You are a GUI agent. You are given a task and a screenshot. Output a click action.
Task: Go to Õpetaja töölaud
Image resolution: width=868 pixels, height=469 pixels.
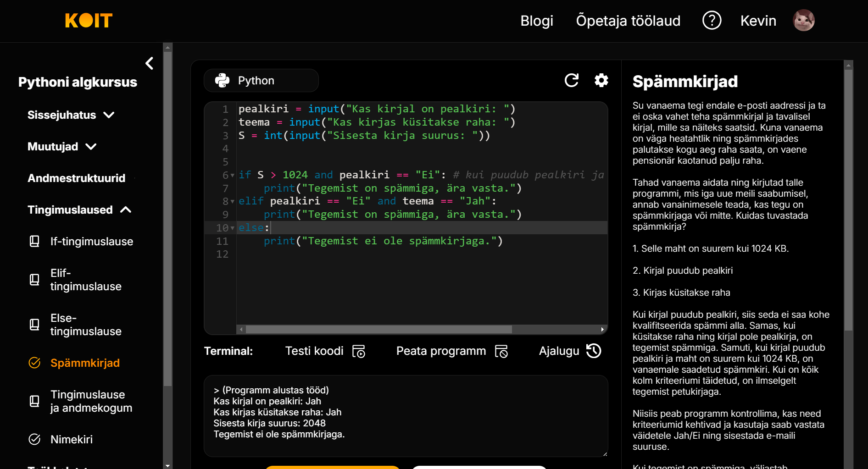[628, 21]
